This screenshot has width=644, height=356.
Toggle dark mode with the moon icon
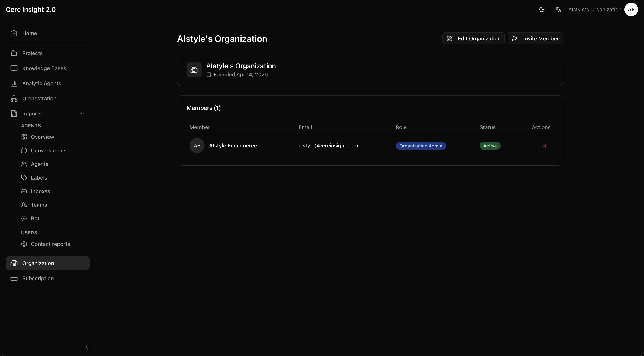[x=542, y=9]
